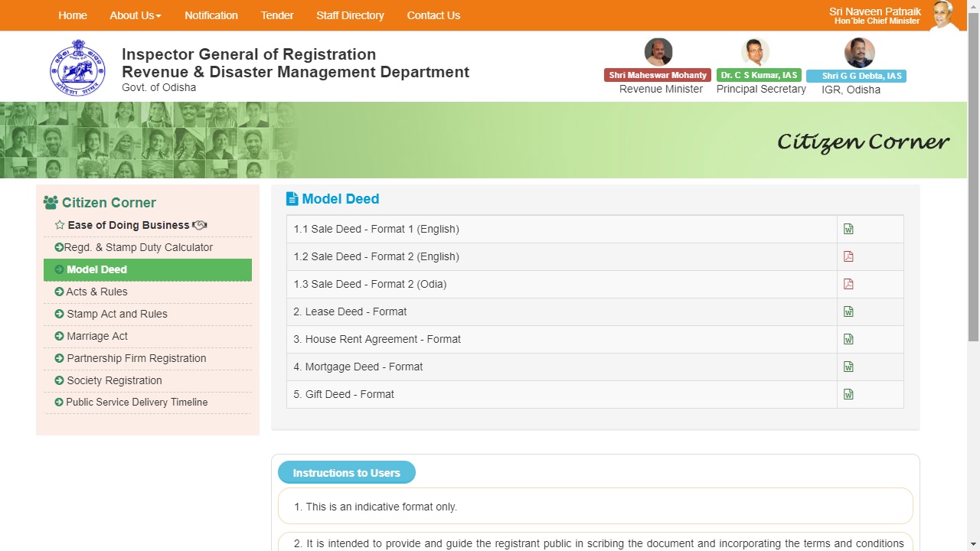The image size is (980, 551).
Task: Go to the Home menu item
Action: [x=73, y=15]
